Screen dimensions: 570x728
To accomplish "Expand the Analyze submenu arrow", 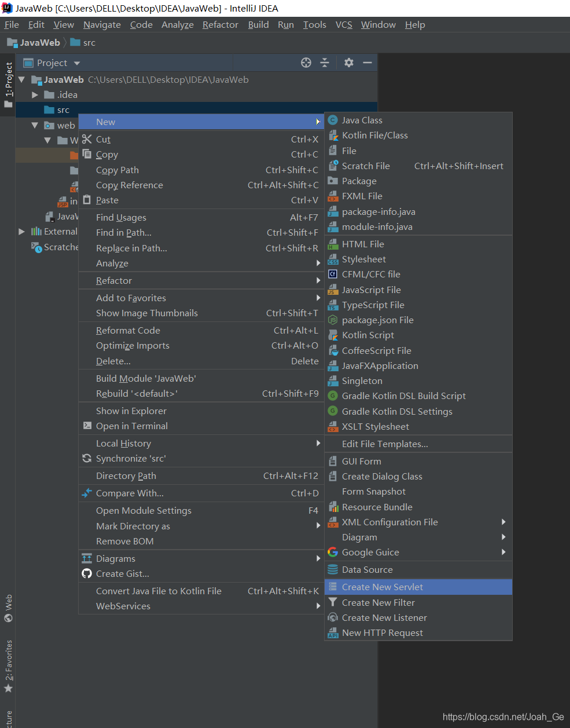I will point(318,264).
